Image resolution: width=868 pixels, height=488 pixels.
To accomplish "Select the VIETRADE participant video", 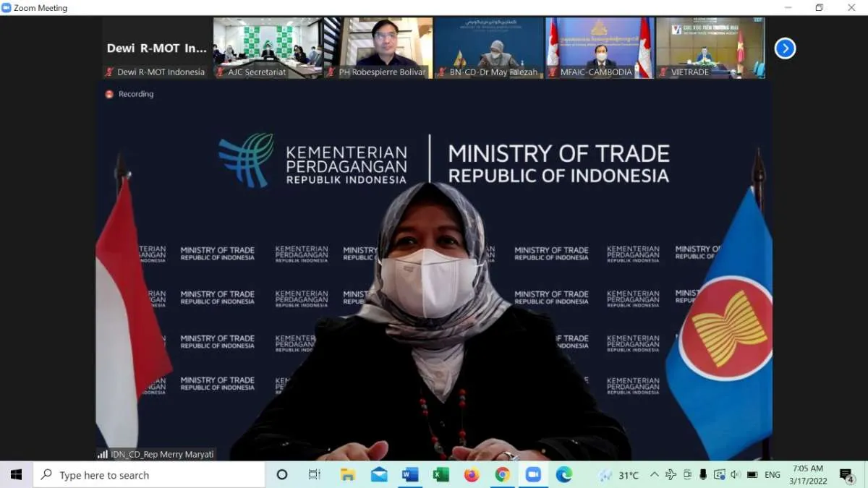I will [710, 48].
